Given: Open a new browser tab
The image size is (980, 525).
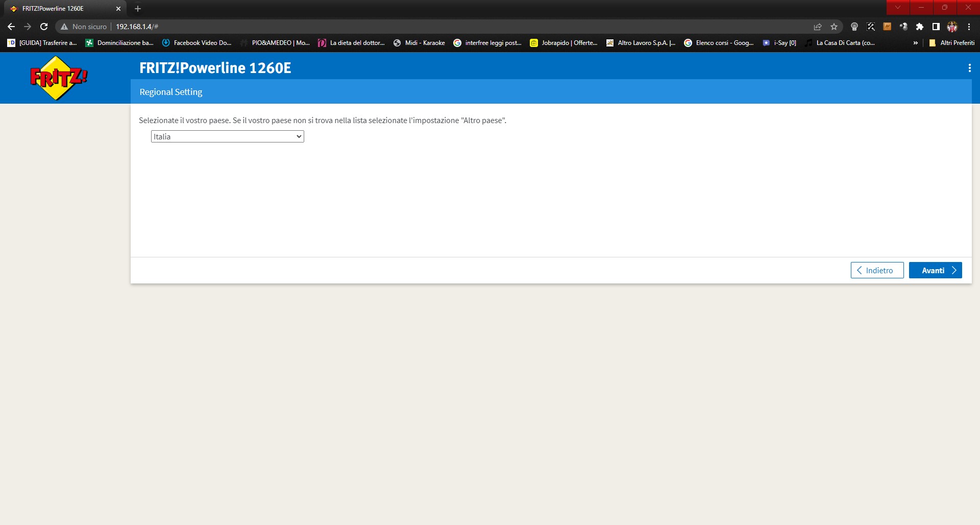Looking at the screenshot, I should (x=138, y=9).
